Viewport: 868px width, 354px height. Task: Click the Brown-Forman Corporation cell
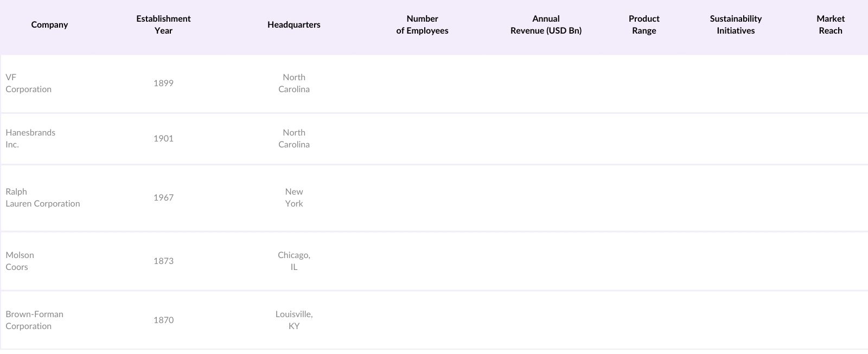pyautogui.click(x=34, y=320)
